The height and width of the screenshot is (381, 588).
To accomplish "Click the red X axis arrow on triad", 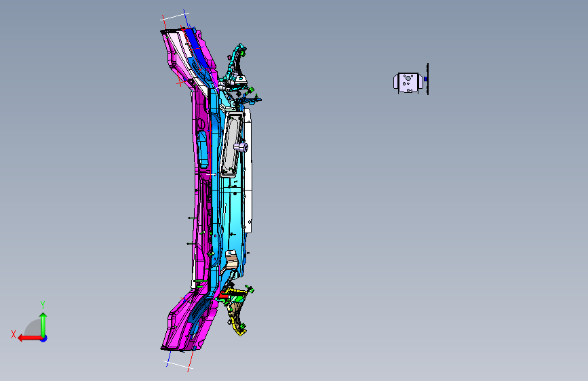I will [29, 338].
